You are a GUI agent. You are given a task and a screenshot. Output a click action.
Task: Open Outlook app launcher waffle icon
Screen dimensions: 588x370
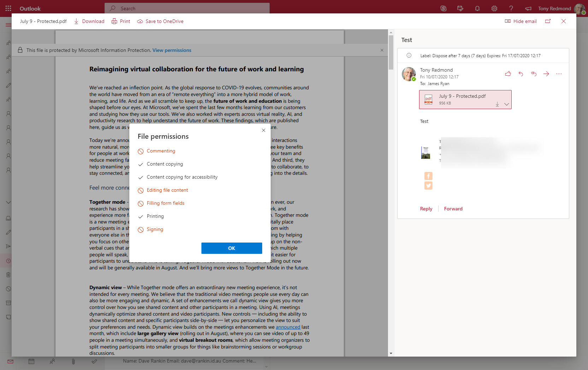point(8,8)
